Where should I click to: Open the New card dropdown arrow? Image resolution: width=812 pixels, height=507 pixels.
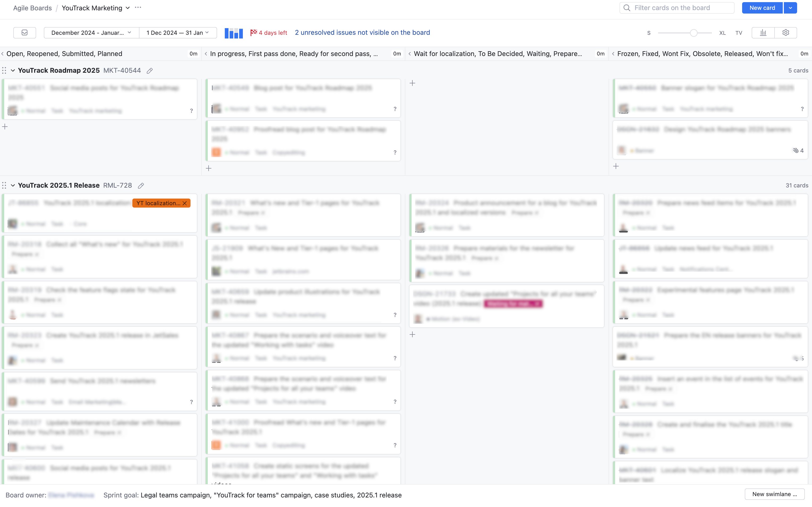pos(790,8)
